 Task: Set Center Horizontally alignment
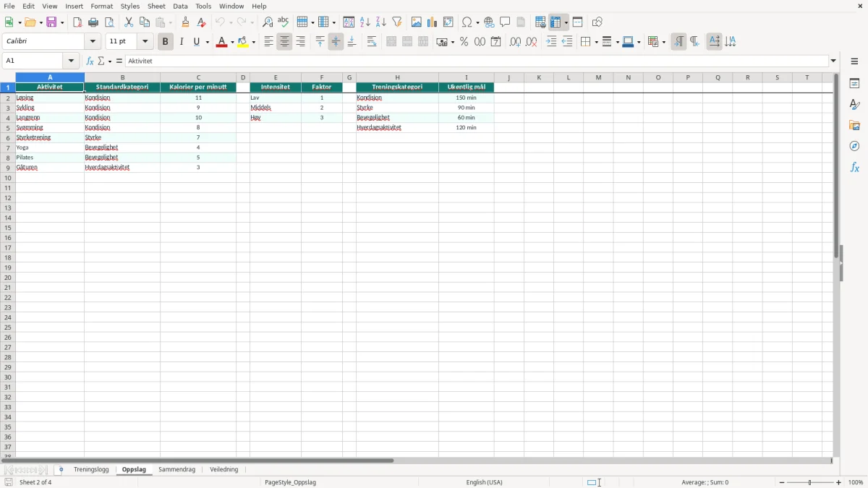click(284, 42)
